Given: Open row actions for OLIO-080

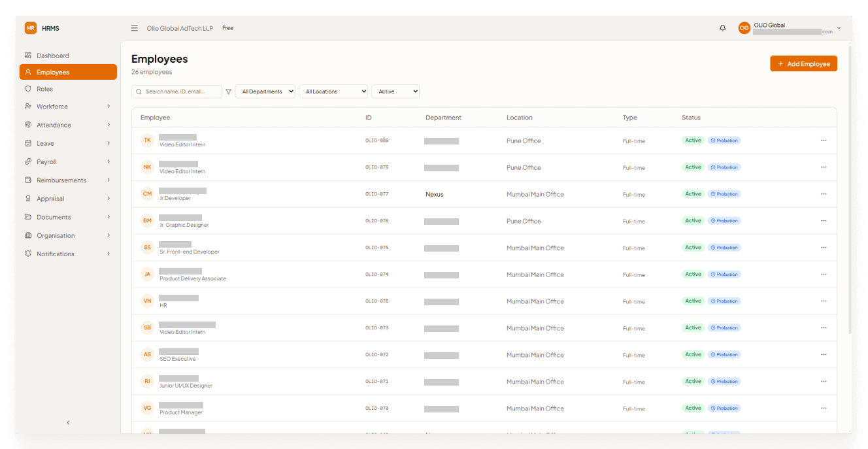Looking at the screenshot, I should tap(824, 141).
